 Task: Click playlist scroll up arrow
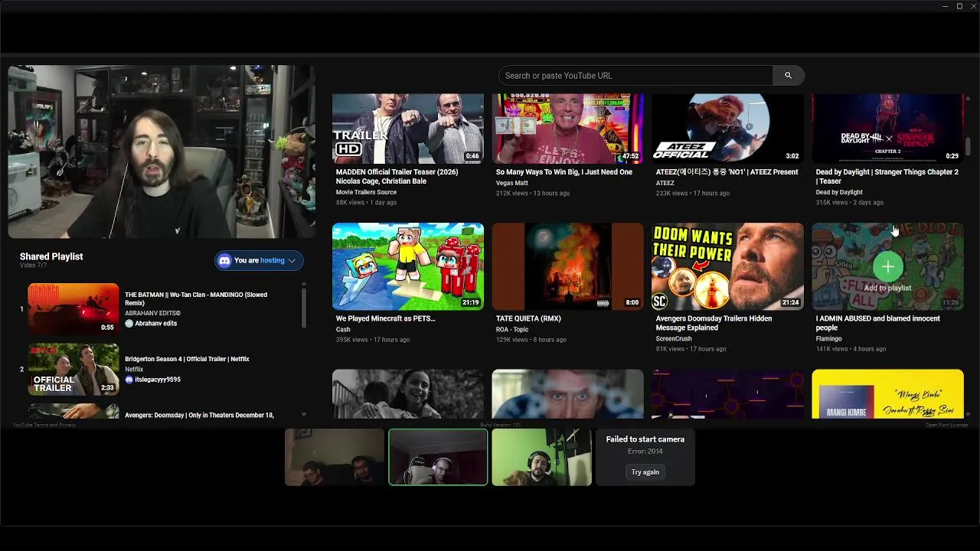[304, 285]
